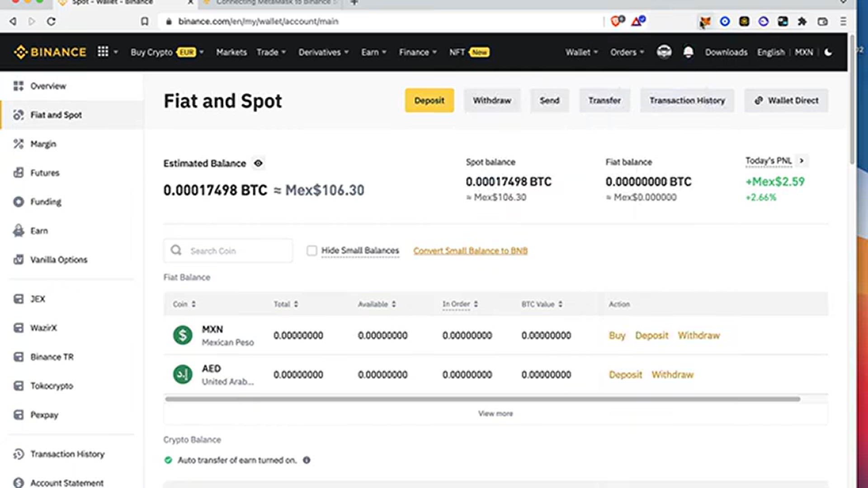Expand Wallet dropdown menu
Screen dimensions: 868x488
point(581,52)
